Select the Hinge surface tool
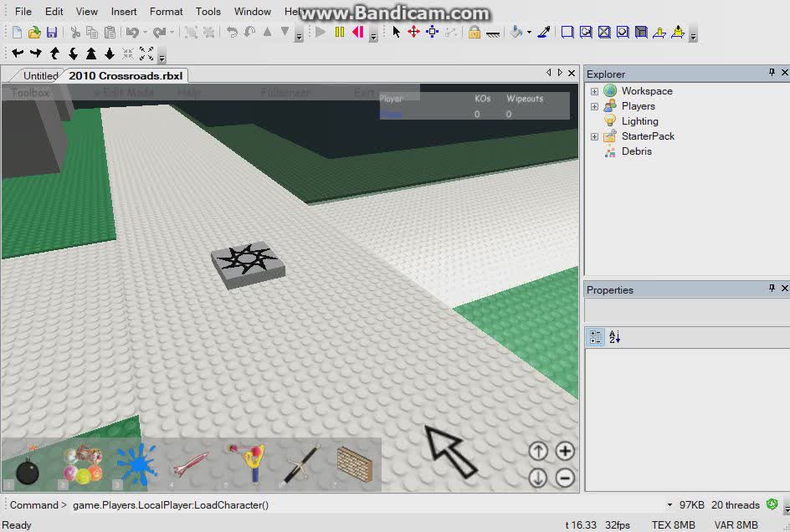790x532 pixels. click(659, 33)
